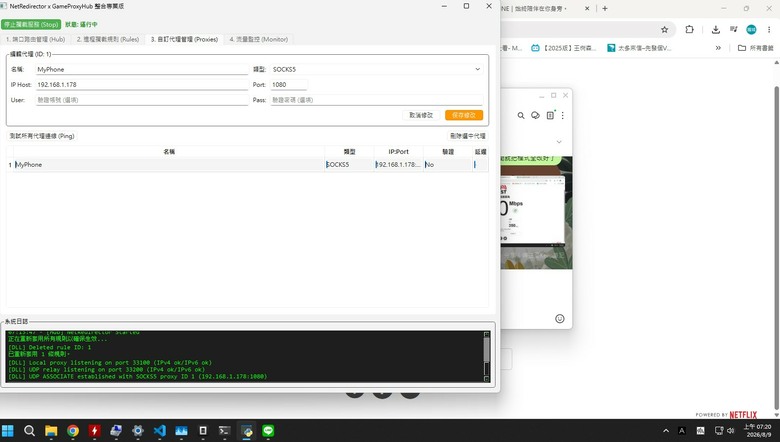
Task: Bookmark this page with the star icon
Action: pyautogui.click(x=665, y=30)
